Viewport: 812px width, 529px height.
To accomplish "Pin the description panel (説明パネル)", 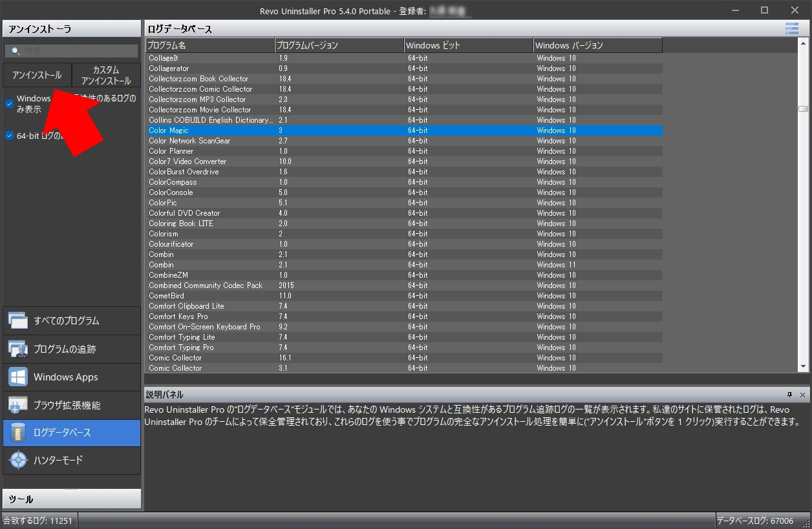I will 789,395.
